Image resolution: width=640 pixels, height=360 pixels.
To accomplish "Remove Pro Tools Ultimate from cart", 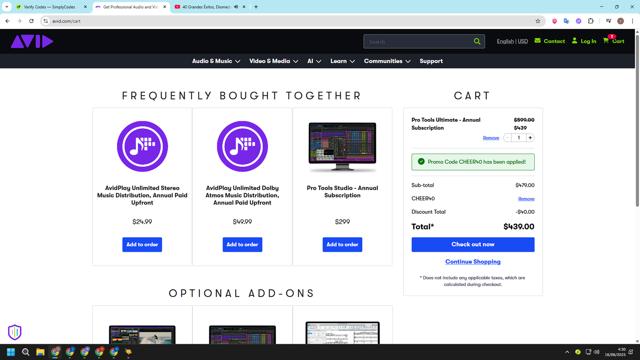I will coord(491,138).
